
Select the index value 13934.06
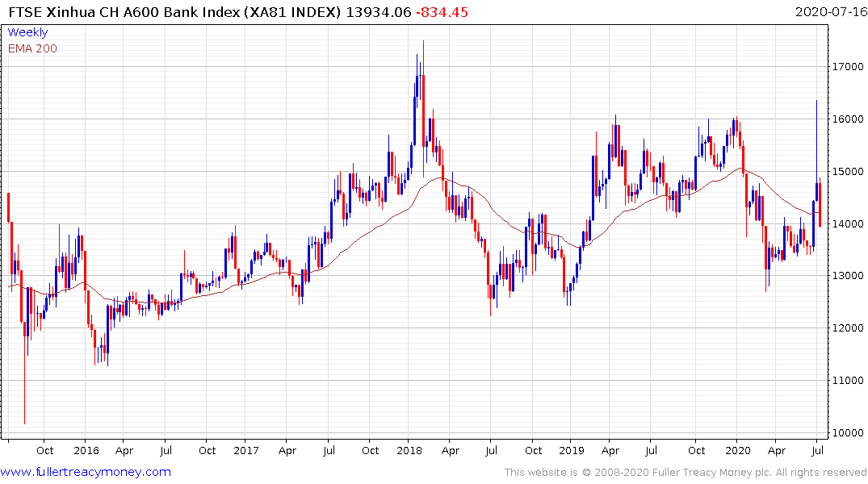pos(379,11)
